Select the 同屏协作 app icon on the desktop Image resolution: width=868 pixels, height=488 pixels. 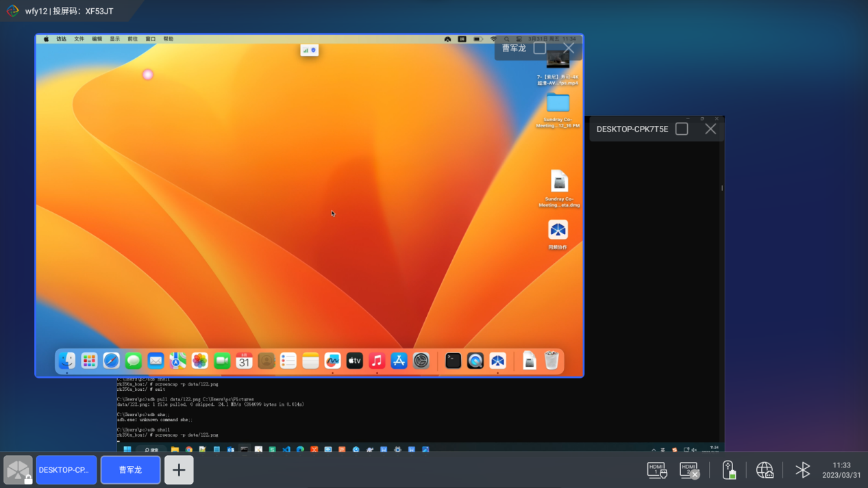coord(558,235)
